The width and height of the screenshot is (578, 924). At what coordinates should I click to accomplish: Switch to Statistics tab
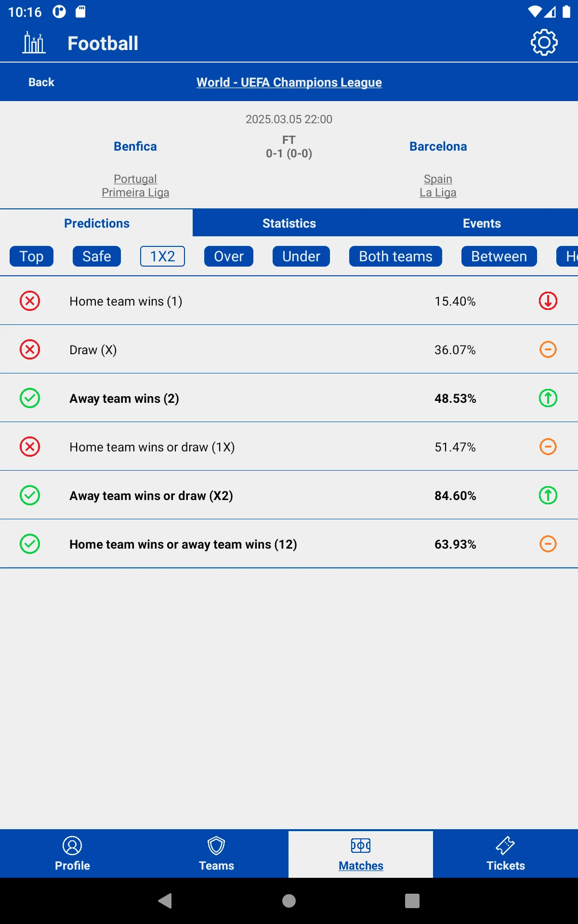(x=289, y=223)
